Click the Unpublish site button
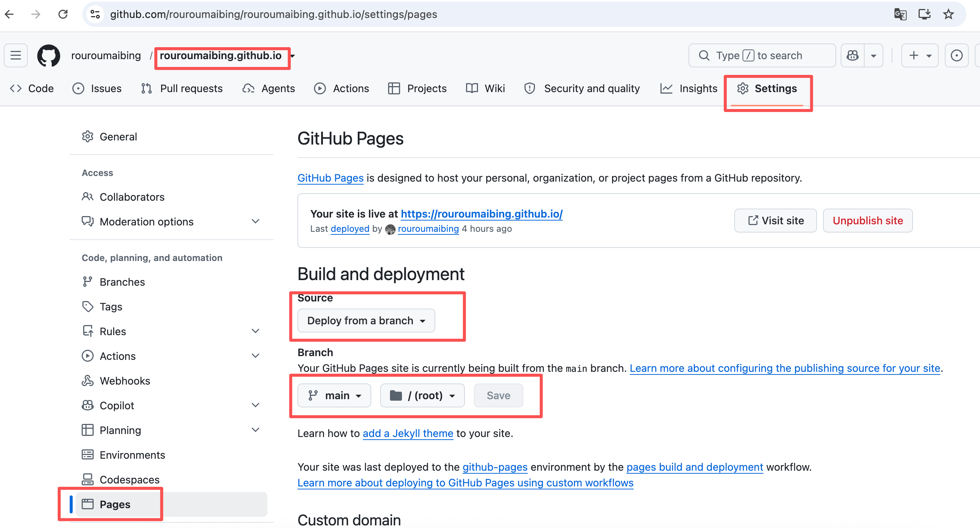The image size is (980, 528). click(868, 221)
